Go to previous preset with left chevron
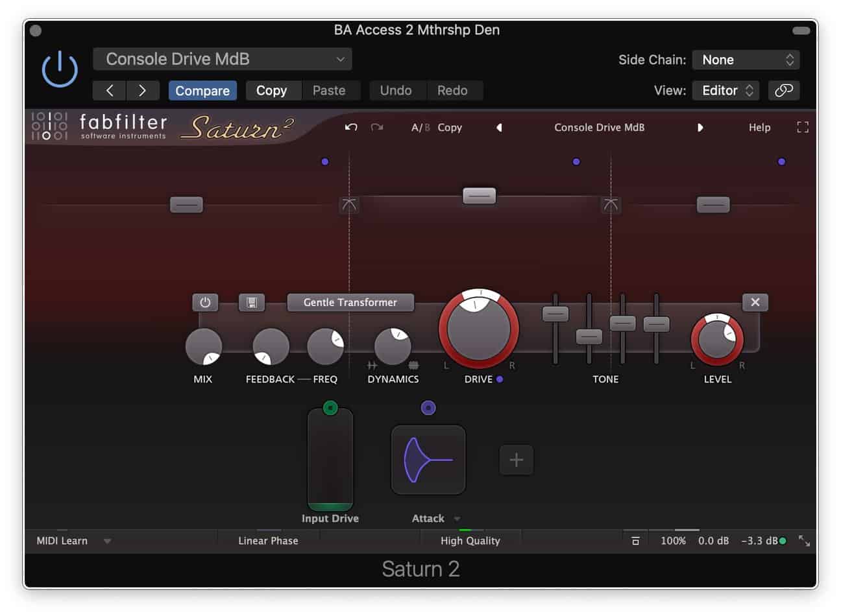The height and width of the screenshot is (616, 841). (110, 91)
